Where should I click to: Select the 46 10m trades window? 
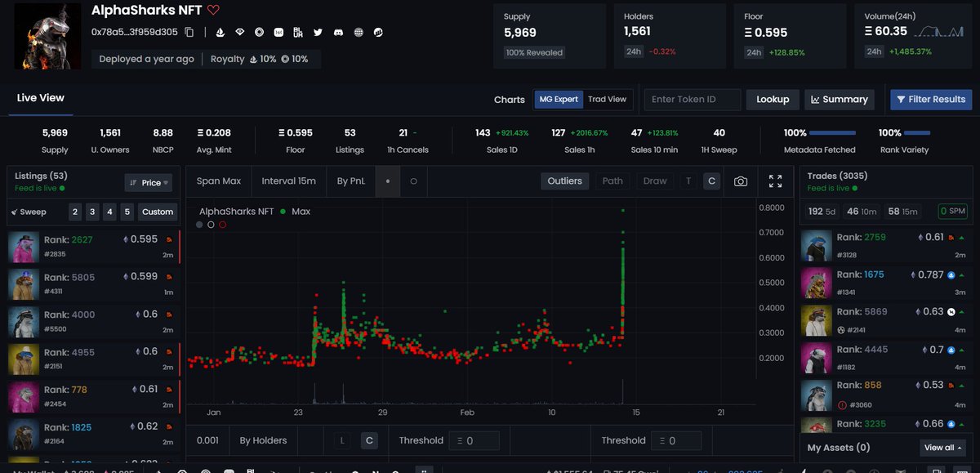(x=862, y=212)
